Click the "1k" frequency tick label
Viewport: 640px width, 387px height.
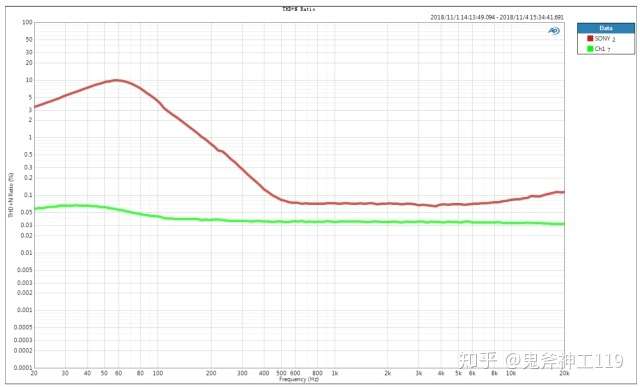[x=335, y=373]
